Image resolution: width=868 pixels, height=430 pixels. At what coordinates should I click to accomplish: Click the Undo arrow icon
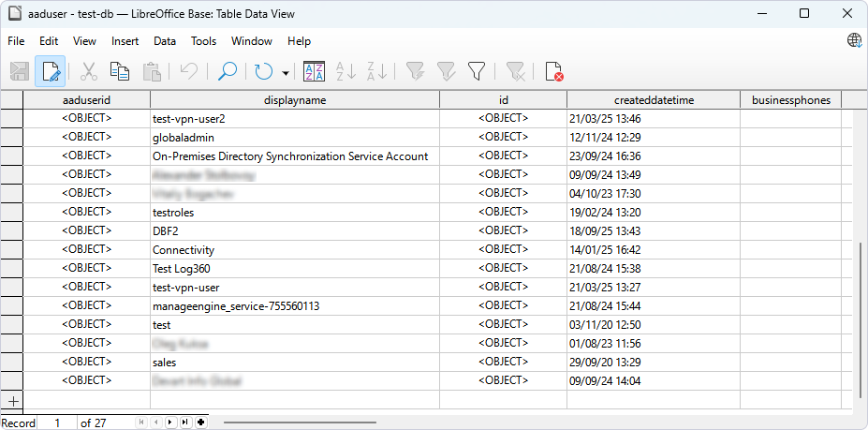[x=189, y=71]
